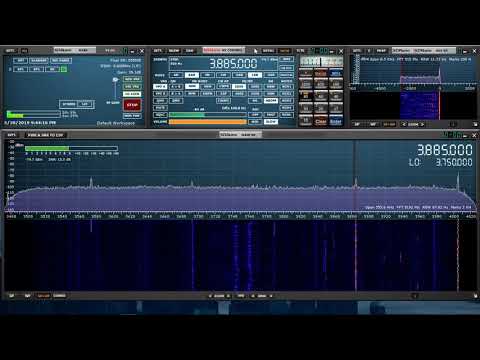Click RSYN1 in RX Control title bar

pyautogui.click(x=268, y=51)
